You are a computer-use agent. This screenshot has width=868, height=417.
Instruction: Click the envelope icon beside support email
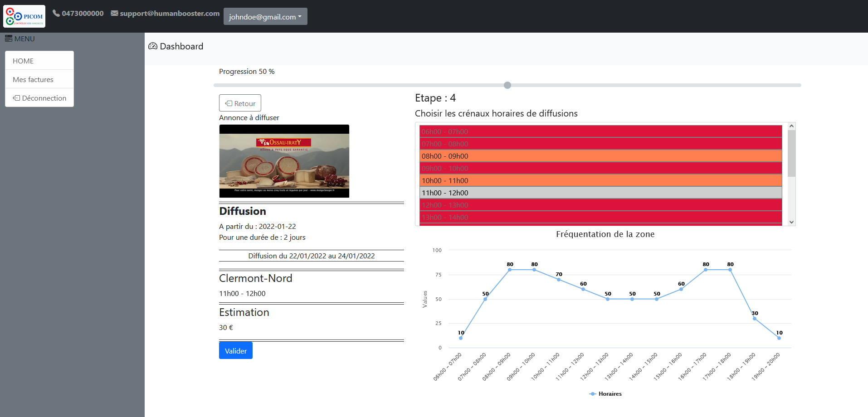(x=114, y=13)
